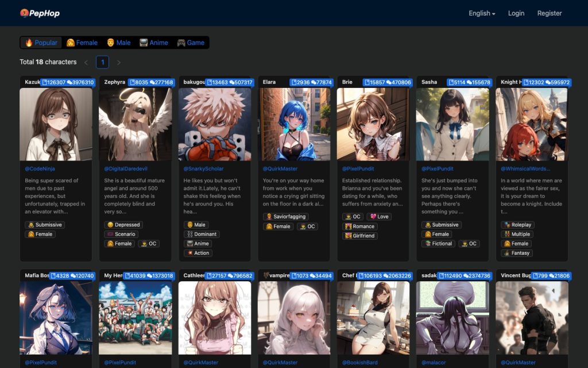
Task: Open Mafia Boss character thumbnail
Action: point(56,318)
